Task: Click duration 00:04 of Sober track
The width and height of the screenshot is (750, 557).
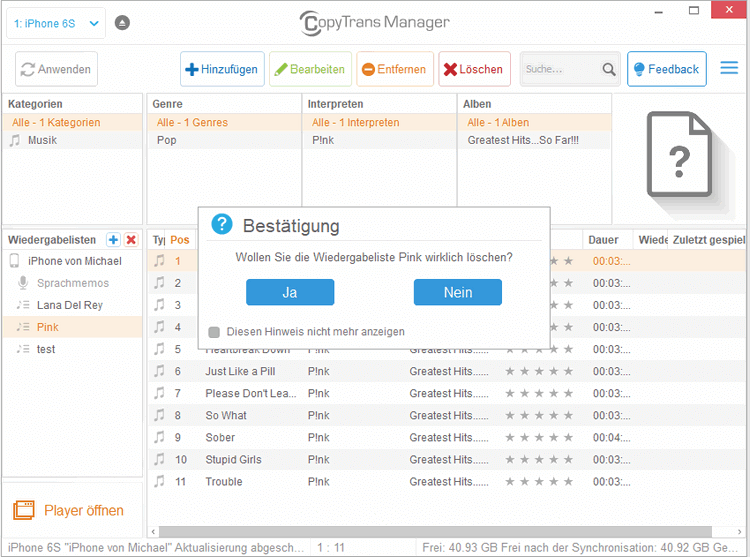Action: [611, 437]
